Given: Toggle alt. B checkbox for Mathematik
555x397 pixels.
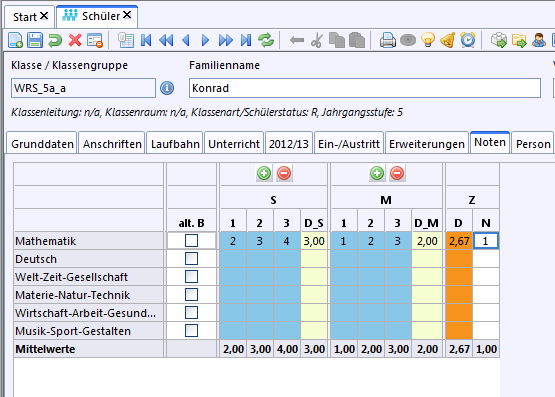Looking at the screenshot, I should (191, 241).
